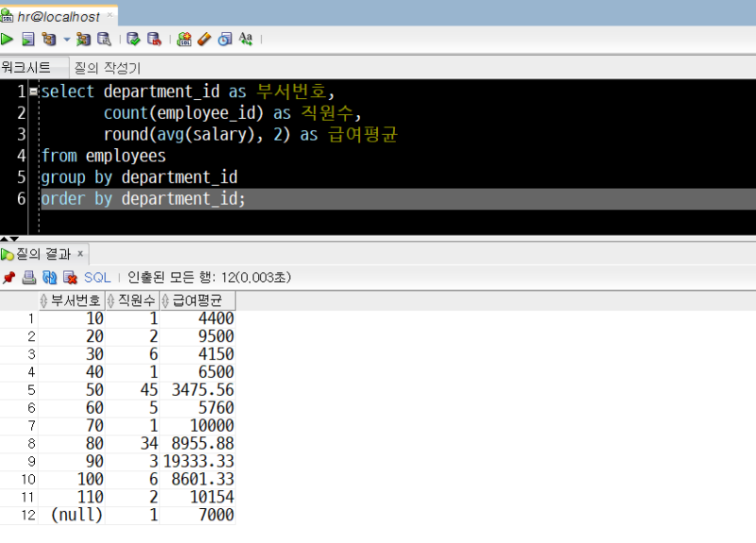This screenshot has height=543, width=756.
Task: Clear the worksheet with the eraser icon
Action: click(204, 39)
